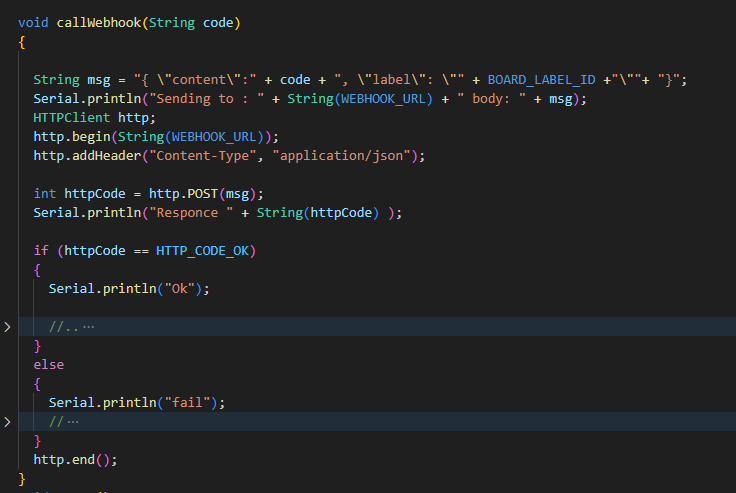Click String(httpCode) in the Responce line

click(x=318, y=213)
